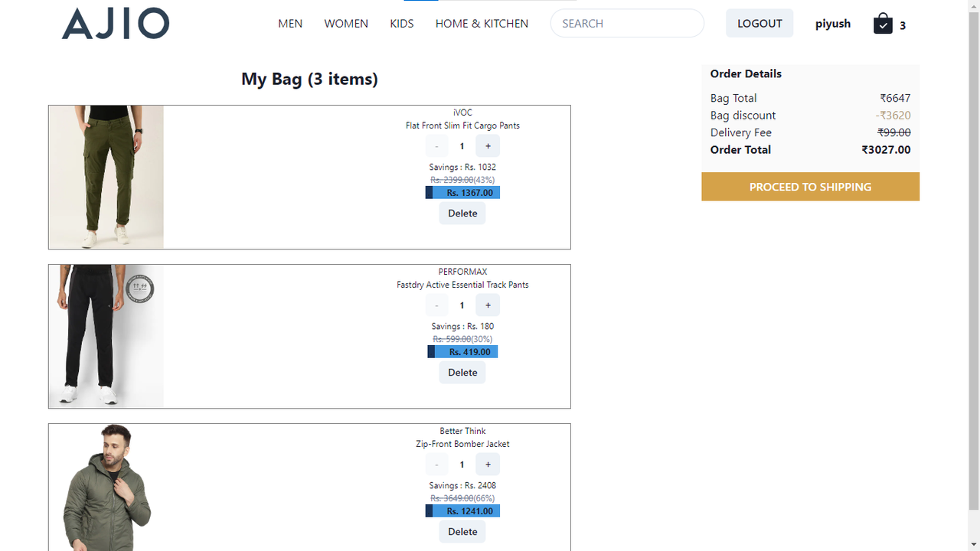
Task: Click the Bag Total ₹6647 value
Action: 895,98
